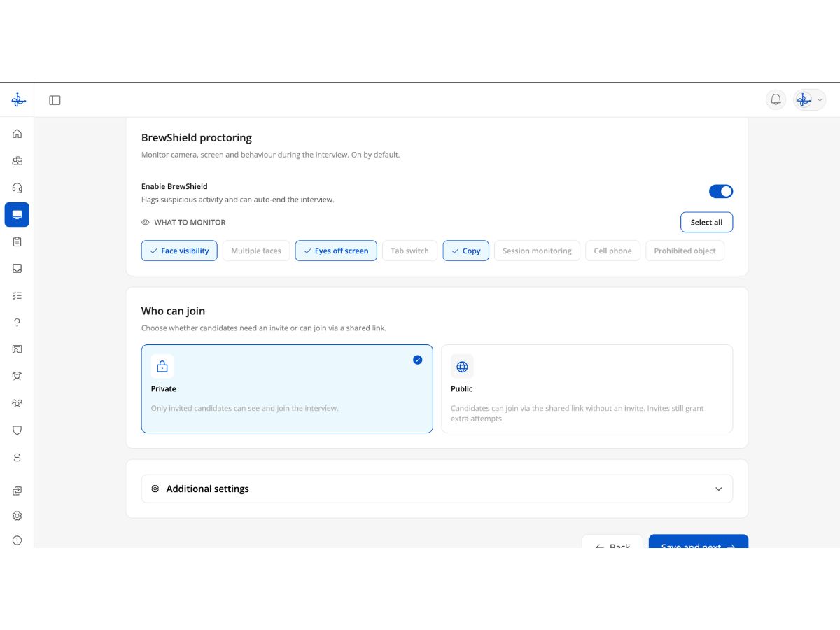Screen dimensions: 840x630
Task: Click the Select all button
Action: point(706,222)
